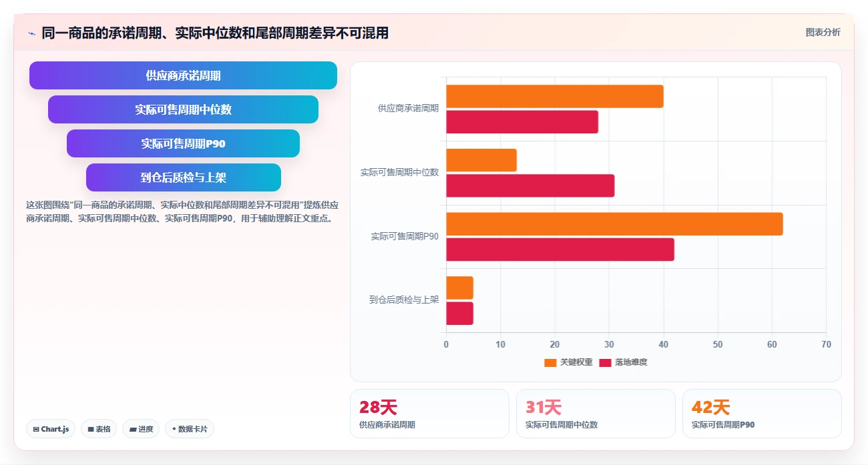Click the 到仓后质检与上架 y-axis label
Viewport: 868px width, 465px height.
click(x=404, y=300)
